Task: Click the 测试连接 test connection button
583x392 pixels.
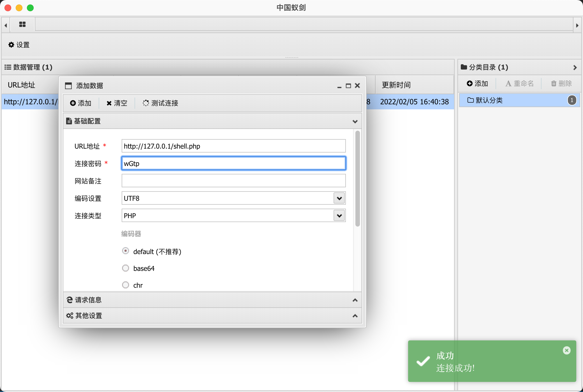Action: click(160, 103)
